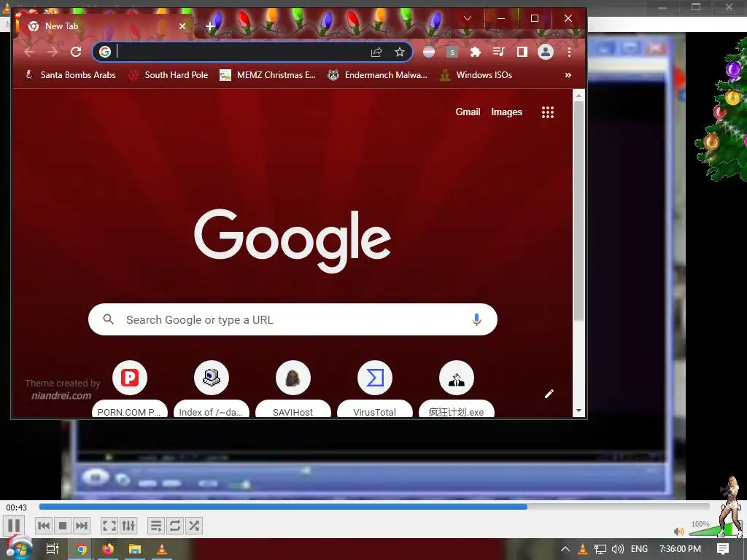Screen dimensions: 747x560
Task: Toggle VLC shuffle mode
Action: [x=194, y=526]
